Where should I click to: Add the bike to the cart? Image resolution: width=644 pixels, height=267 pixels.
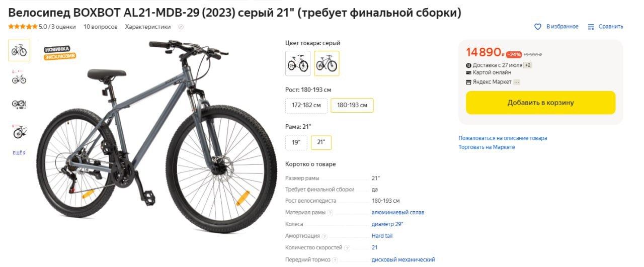click(540, 103)
